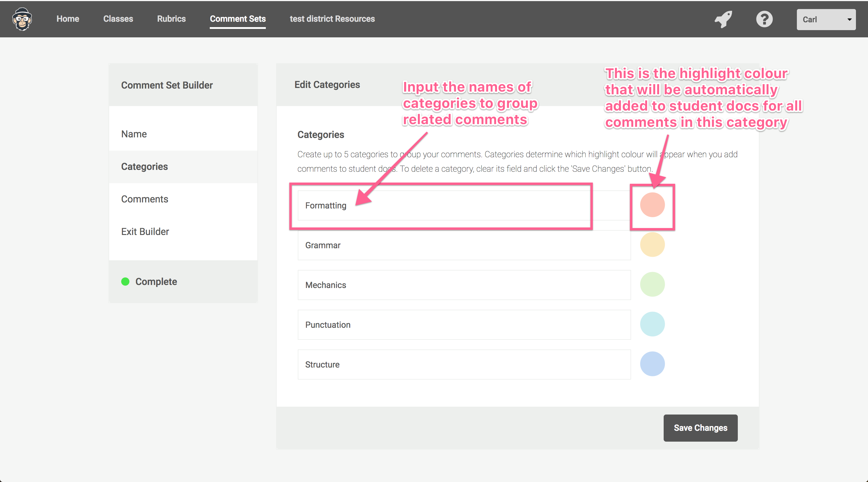The height and width of the screenshot is (482, 868).
Task: Click the rocket icon in header
Action: pyautogui.click(x=723, y=19)
